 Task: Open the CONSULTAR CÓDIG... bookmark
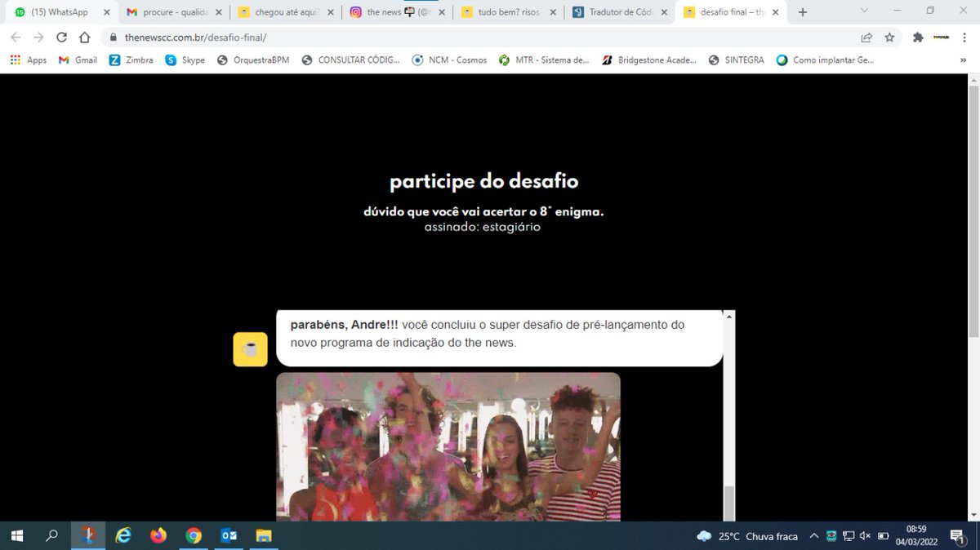(x=351, y=60)
